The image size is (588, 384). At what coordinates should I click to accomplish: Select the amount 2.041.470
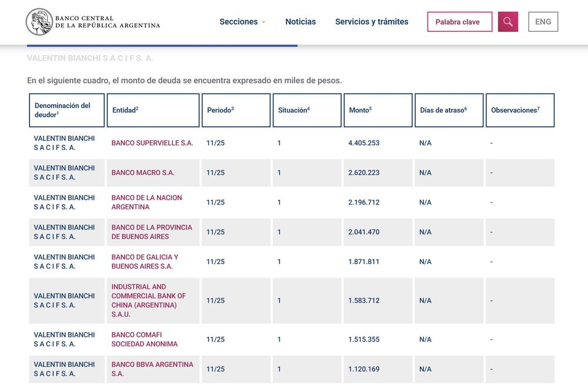point(364,232)
